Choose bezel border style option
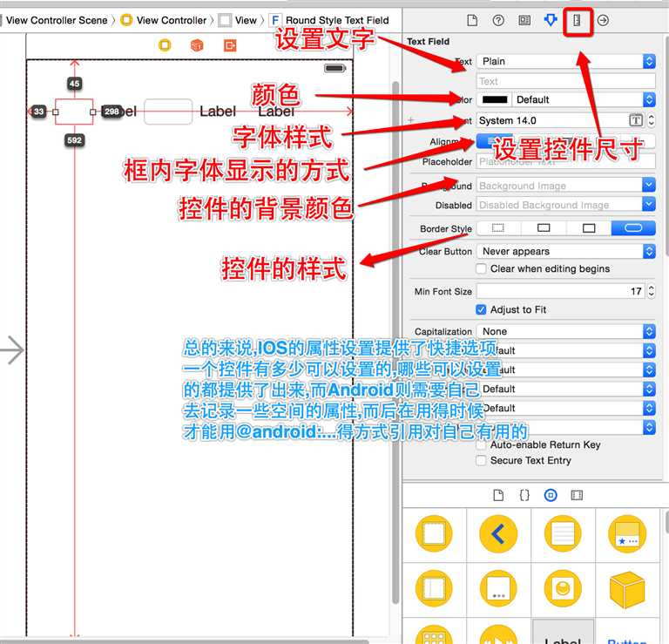This screenshot has height=644, width=669. 588,228
